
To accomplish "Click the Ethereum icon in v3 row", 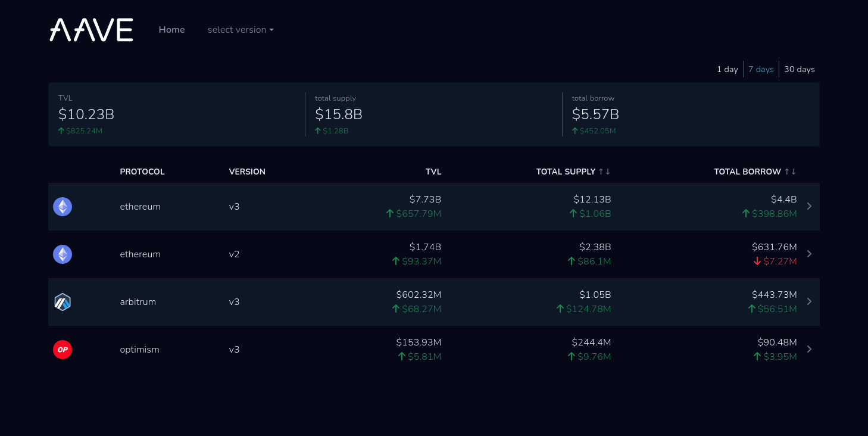I will tap(63, 207).
